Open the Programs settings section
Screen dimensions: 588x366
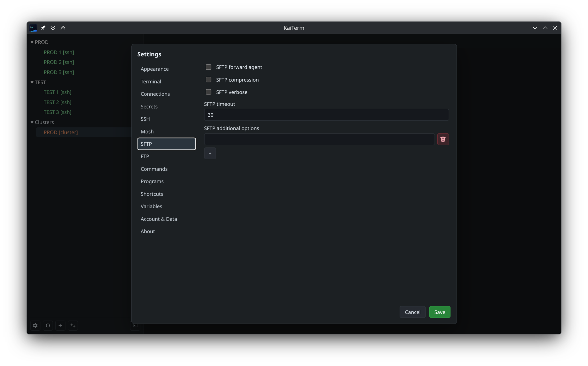166,181
